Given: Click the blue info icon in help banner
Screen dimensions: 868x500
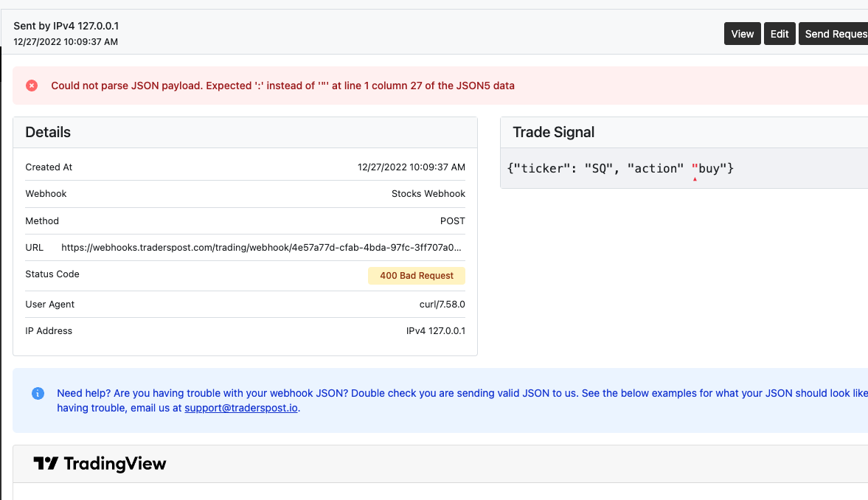Looking at the screenshot, I should click(38, 394).
